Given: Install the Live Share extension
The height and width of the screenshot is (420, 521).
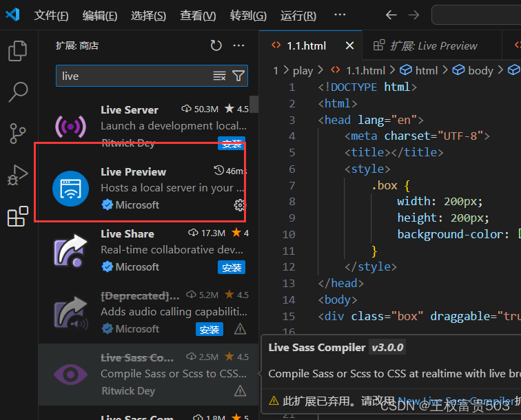Looking at the screenshot, I should (232, 267).
